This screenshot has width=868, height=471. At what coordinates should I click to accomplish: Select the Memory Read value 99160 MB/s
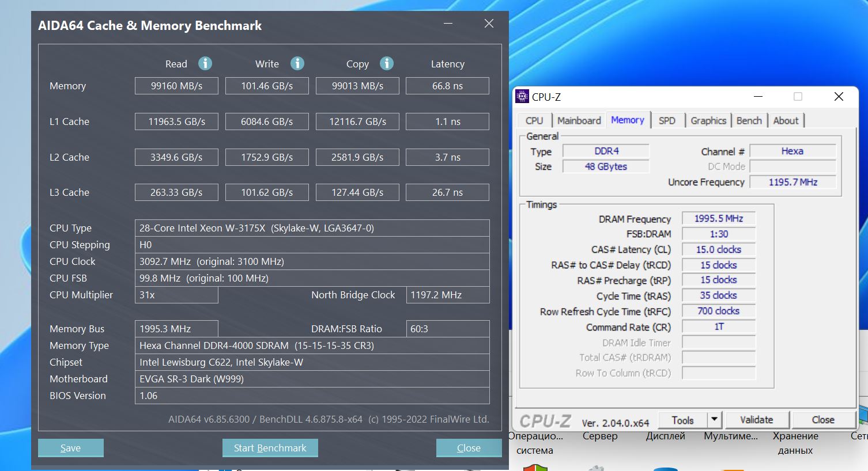(x=176, y=86)
